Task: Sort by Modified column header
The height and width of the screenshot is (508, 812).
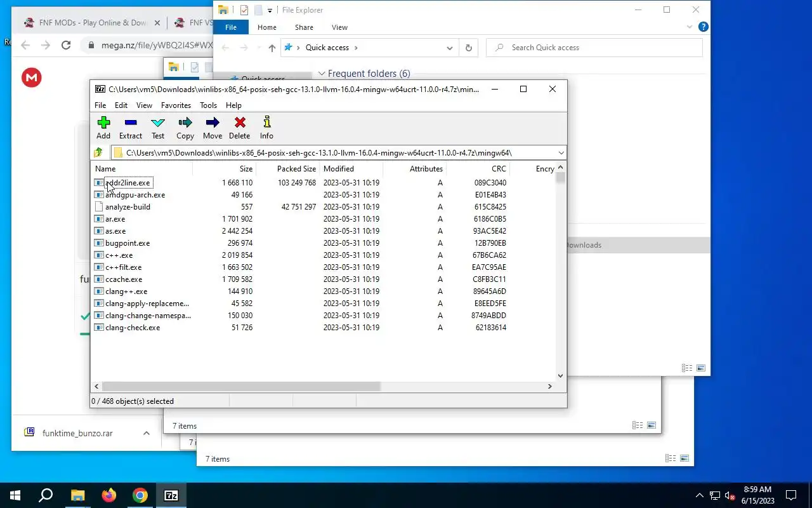Action: (x=351, y=169)
